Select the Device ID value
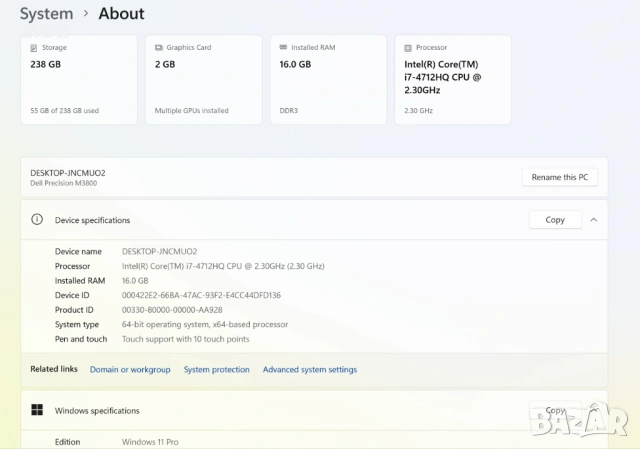This screenshot has height=449, width=640. click(x=201, y=295)
